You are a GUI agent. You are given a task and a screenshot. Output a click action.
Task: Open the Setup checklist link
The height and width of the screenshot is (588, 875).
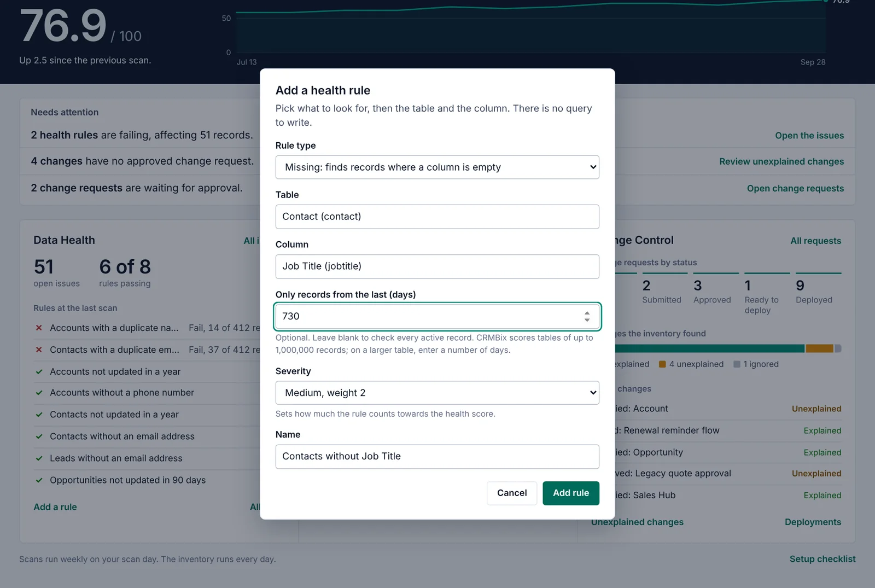pyautogui.click(x=822, y=559)
